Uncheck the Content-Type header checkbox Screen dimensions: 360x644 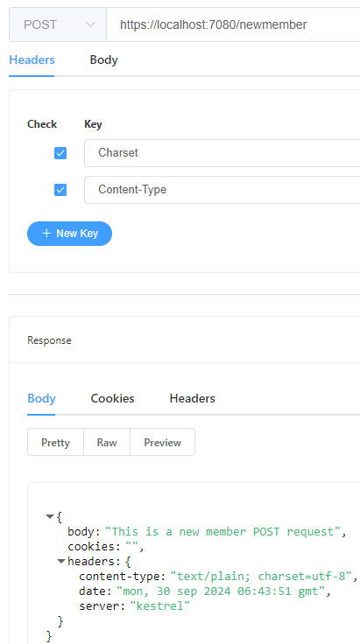(60, 190)
